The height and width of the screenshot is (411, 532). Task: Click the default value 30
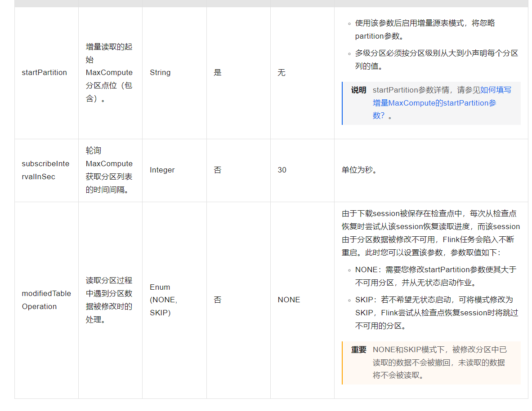click(282, 170)
